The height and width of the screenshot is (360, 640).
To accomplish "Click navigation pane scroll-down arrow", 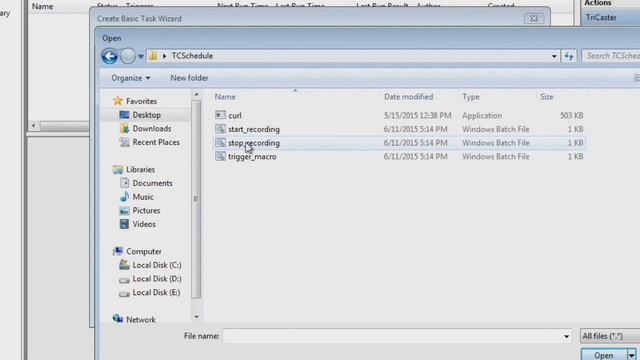I will pos(196,317).
